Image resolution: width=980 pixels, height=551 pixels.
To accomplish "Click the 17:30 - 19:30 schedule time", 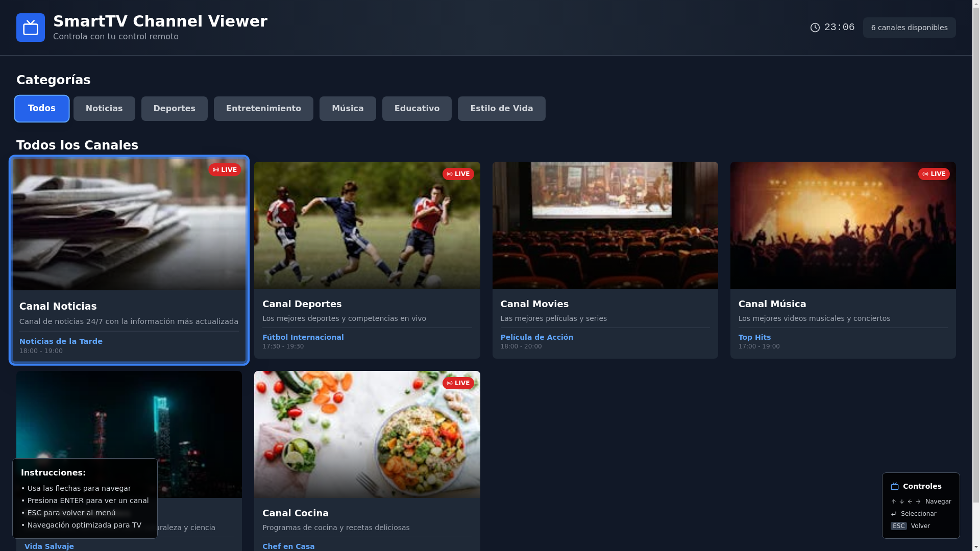I will pos(283,346).
